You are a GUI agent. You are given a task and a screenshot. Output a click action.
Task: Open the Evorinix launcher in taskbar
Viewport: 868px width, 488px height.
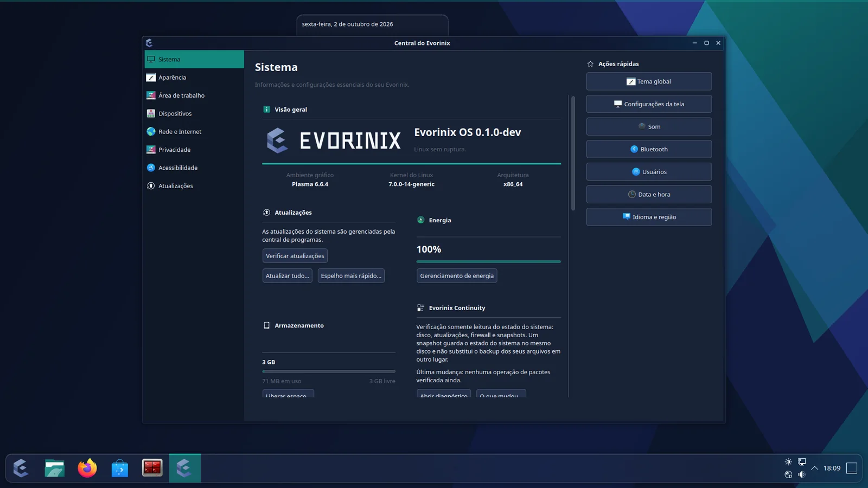[21, 468]
